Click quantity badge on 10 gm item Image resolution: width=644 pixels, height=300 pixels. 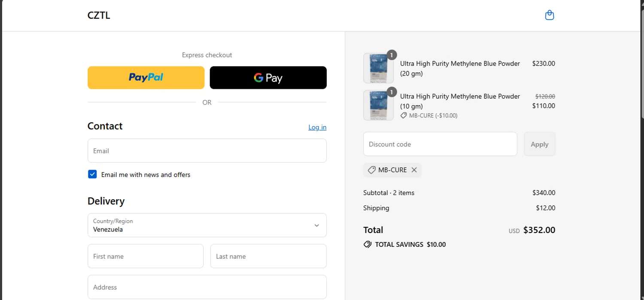pyautogui.click(x=392, y=92)
